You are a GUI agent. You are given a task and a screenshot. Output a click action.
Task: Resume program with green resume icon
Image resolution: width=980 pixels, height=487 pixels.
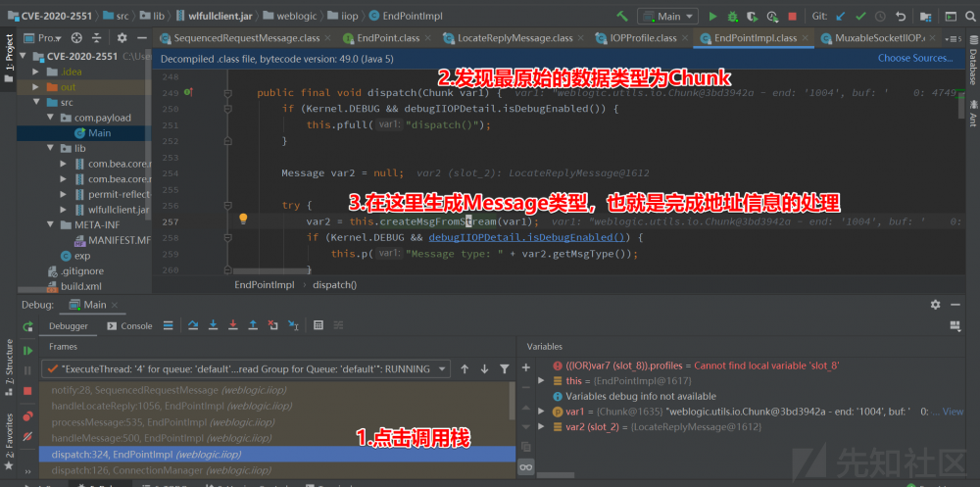coord(27,351)
